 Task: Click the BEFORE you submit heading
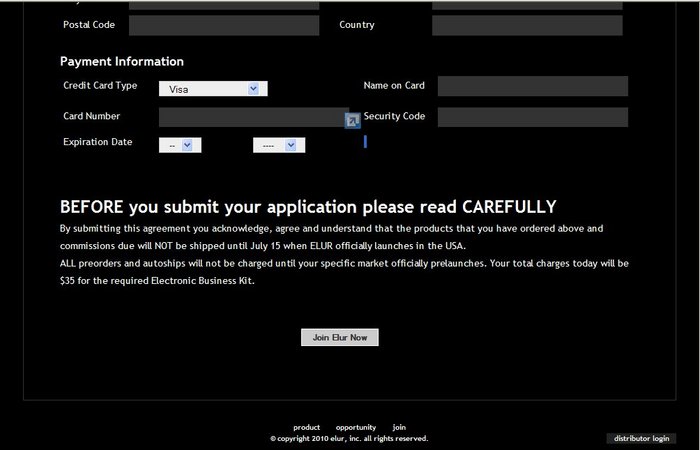pyautogui.click(x=308, y=207)
